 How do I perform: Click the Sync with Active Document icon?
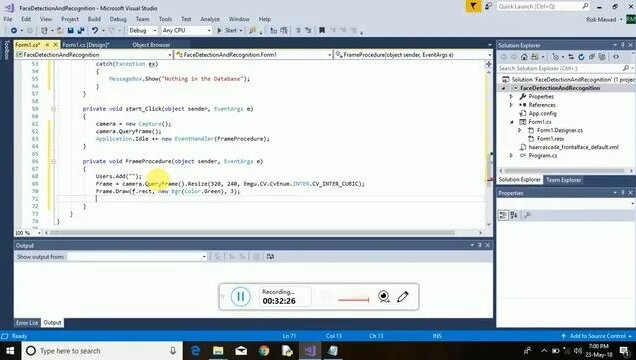[x=571, y=57]
